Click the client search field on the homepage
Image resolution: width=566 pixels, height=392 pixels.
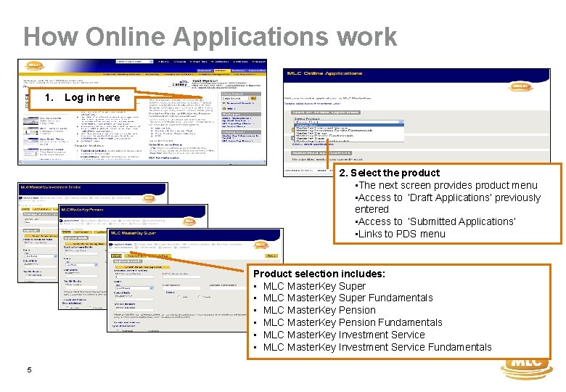coord(235,99)
